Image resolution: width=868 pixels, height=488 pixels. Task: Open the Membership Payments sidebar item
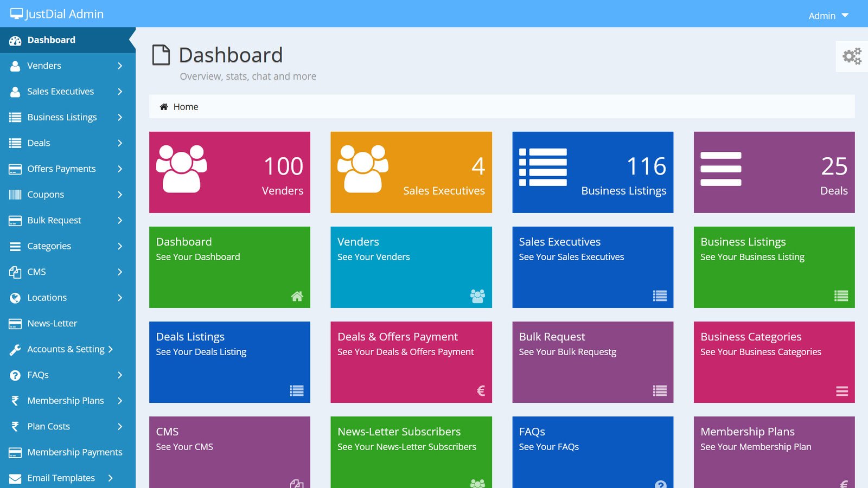point(68,452)
